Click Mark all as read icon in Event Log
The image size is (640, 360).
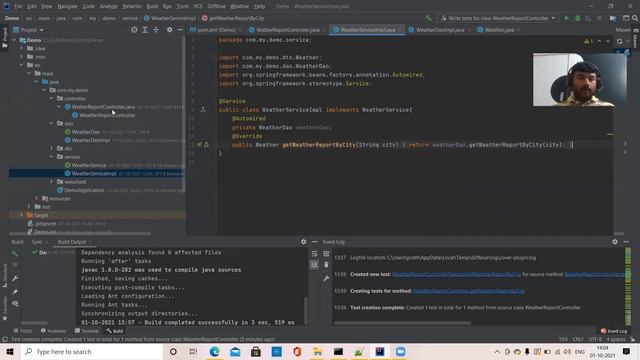[x=326, y=254]
